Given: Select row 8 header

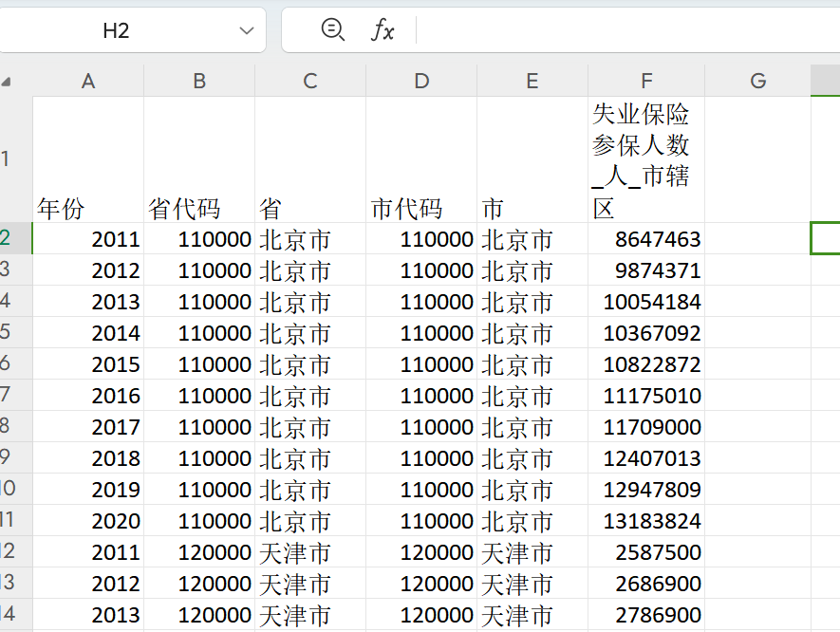Looking at the screenshot, I should (16, 426).
